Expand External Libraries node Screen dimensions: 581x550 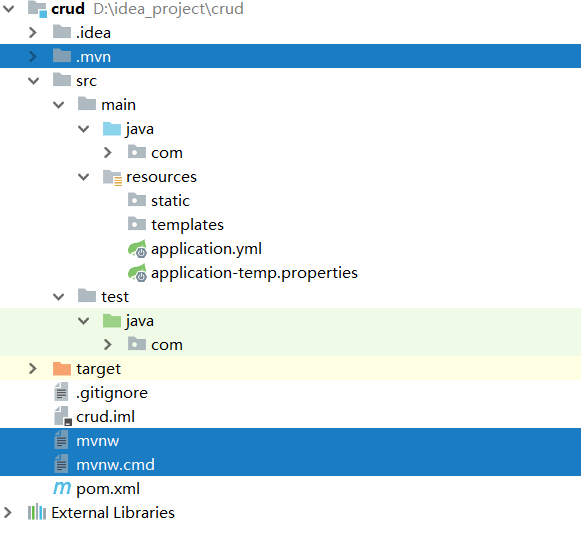(7, 513)
